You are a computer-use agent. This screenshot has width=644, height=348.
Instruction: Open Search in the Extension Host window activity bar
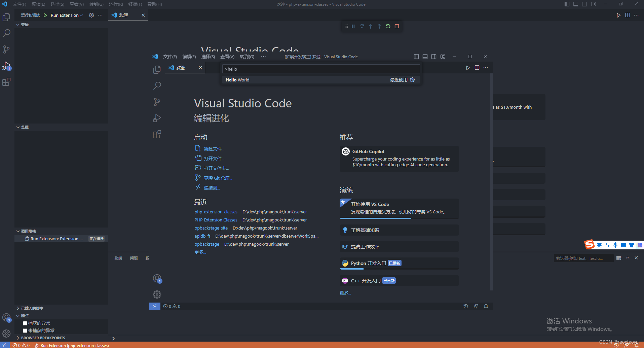[x=157, y=86]
